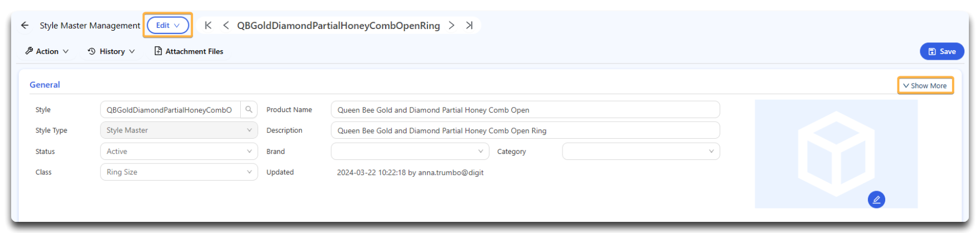Screen dimensions: 980x233
Task: Open the Action menu
Action: click(47, 51)
